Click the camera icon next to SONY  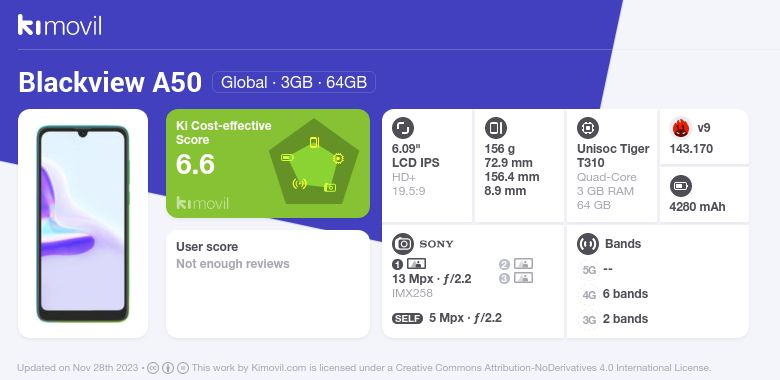point(403,244)
